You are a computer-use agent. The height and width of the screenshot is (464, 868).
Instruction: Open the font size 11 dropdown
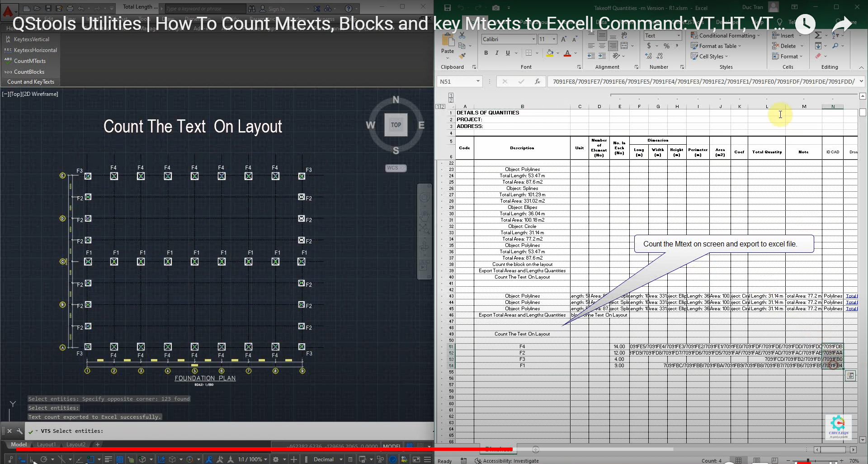click(554, 39)
